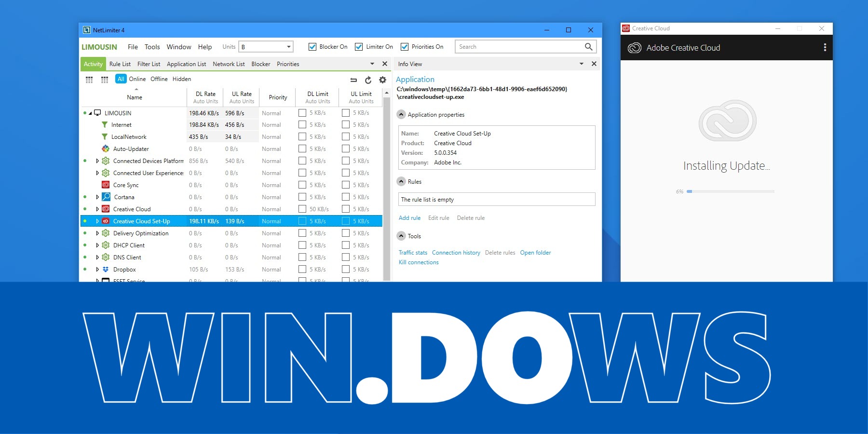This screenshot has height=434, width=868.
Task: Switch to the Rule List tab
Action: coord(120,64)
